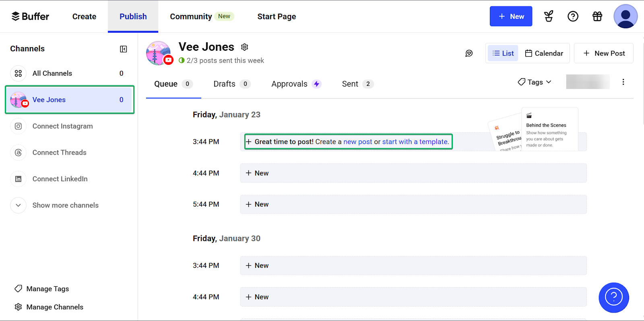
Task: Click the Behind the Scenes template card
Action: [550, 129]
